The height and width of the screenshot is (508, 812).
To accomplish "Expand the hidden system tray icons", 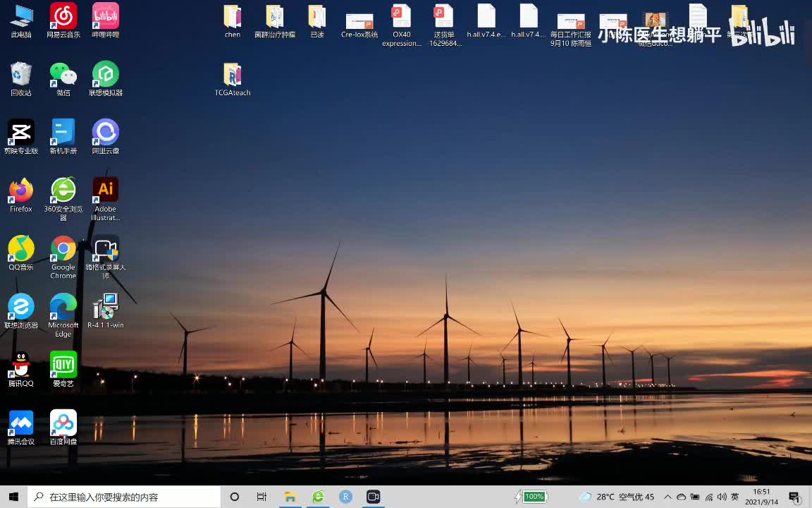I will pos(668,497).
